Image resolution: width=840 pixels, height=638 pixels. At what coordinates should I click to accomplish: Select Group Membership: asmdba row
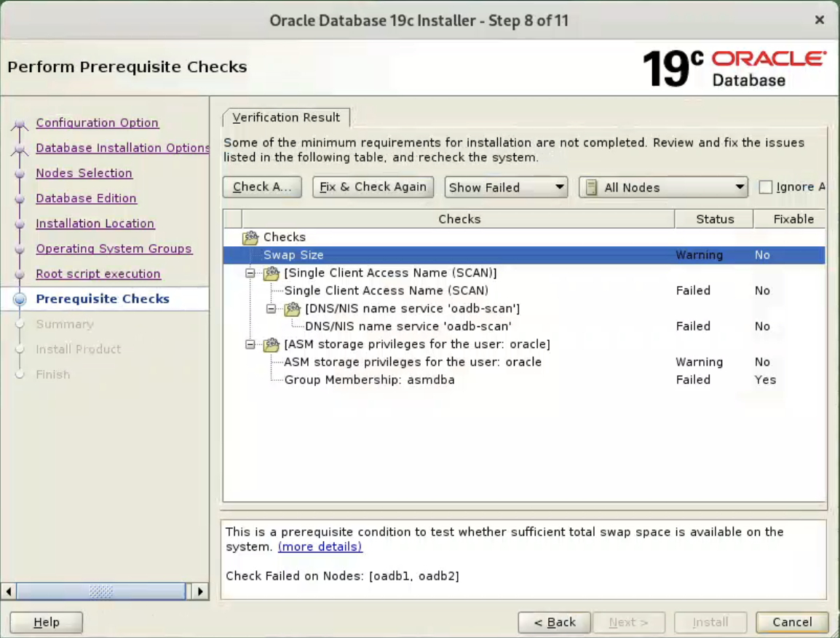pos(524,380)
